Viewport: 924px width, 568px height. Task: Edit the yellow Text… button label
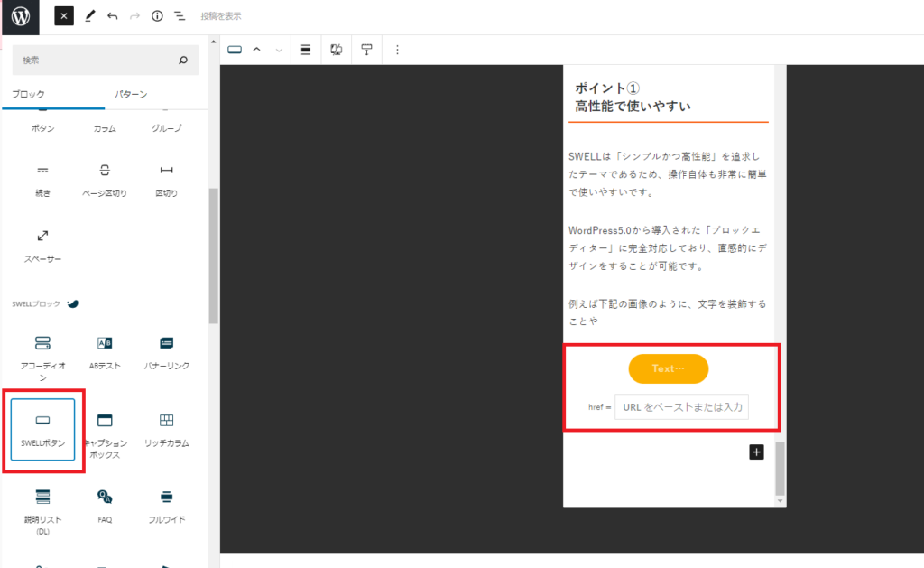point(669,368)
